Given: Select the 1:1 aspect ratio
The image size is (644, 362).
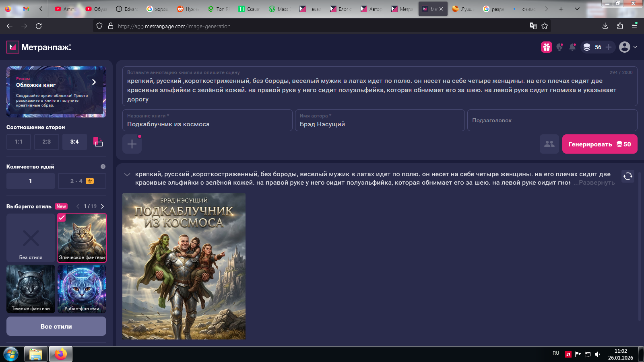Looking at the screenshot, I should 19,142.
